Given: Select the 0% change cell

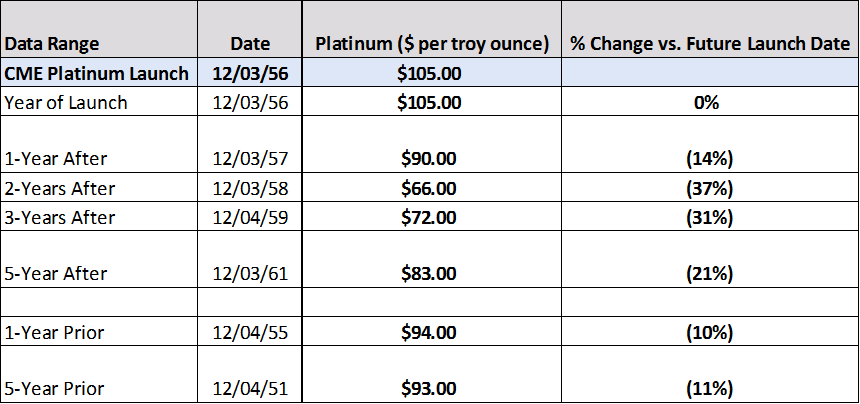Looking at the screenshot, I should [x=709, y=102].
